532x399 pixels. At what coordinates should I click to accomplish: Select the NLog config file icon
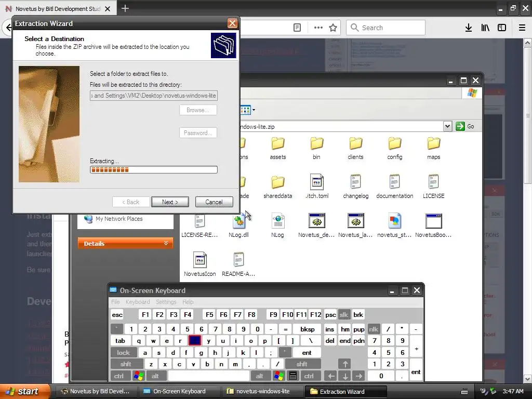point(278,221)
